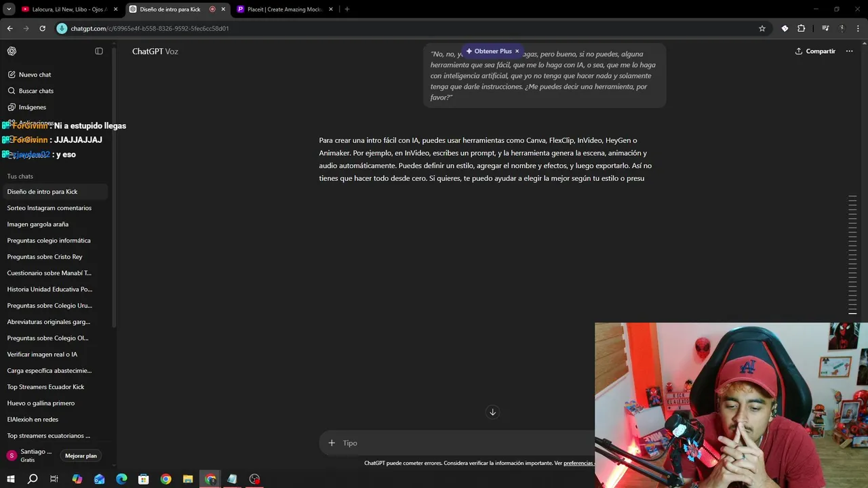Open chat 'Preguntas colegio informática'
This screenshot has width=868, height=488.
(x=56, y=241)
